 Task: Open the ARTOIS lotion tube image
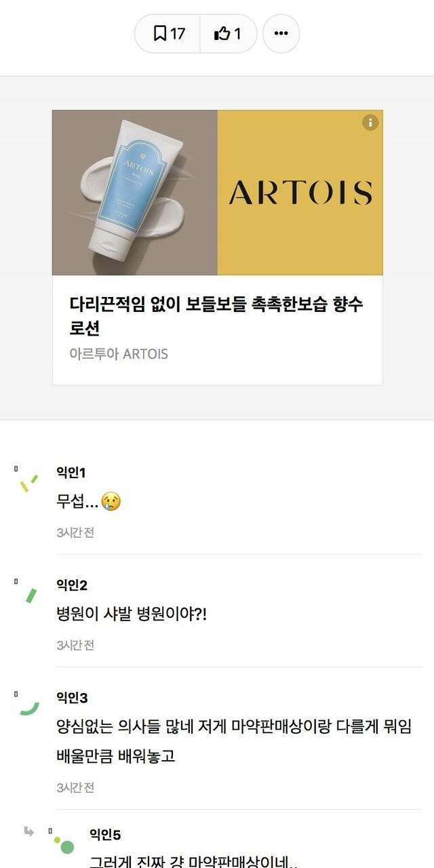tap(135, 193)
